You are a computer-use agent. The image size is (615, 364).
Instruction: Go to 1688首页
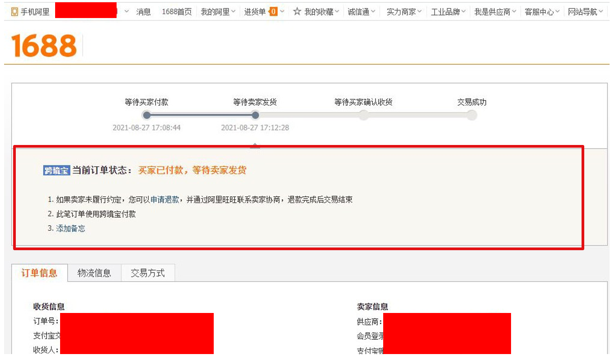[177, 12]
